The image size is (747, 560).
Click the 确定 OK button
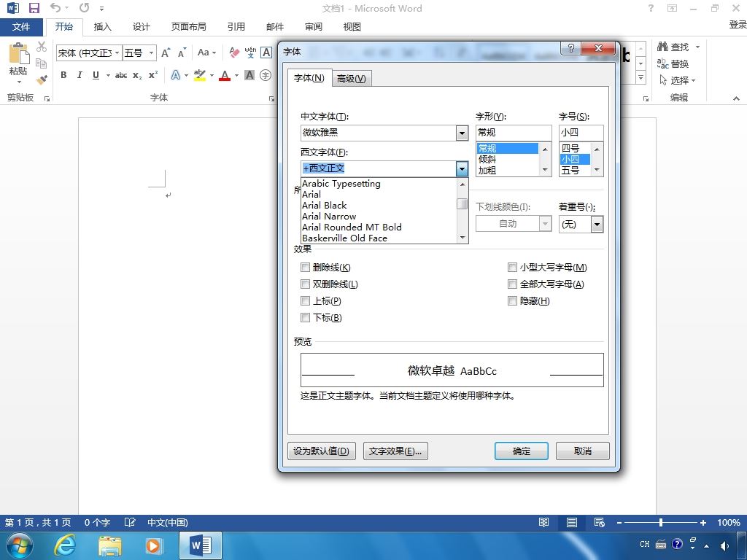click(521, 451)
